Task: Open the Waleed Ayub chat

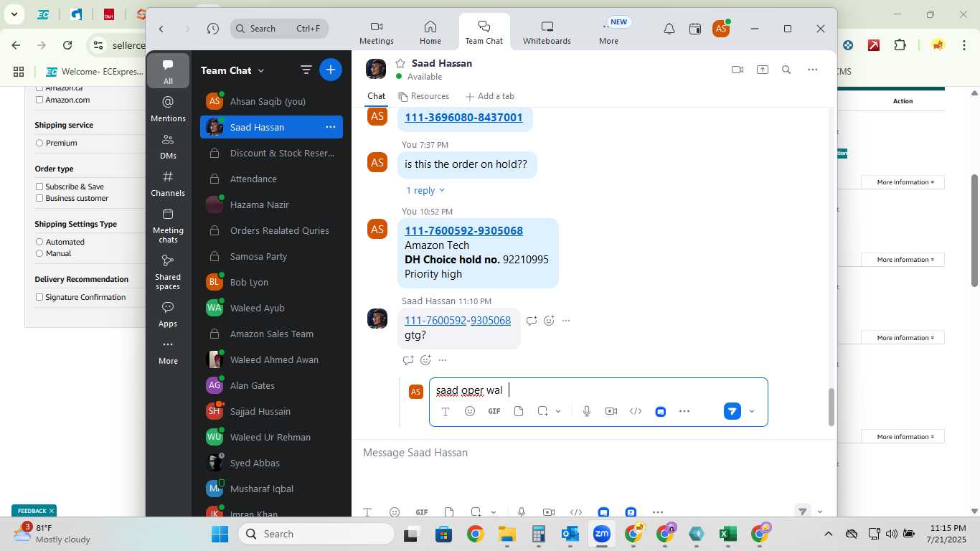Action: click(271, 308)
